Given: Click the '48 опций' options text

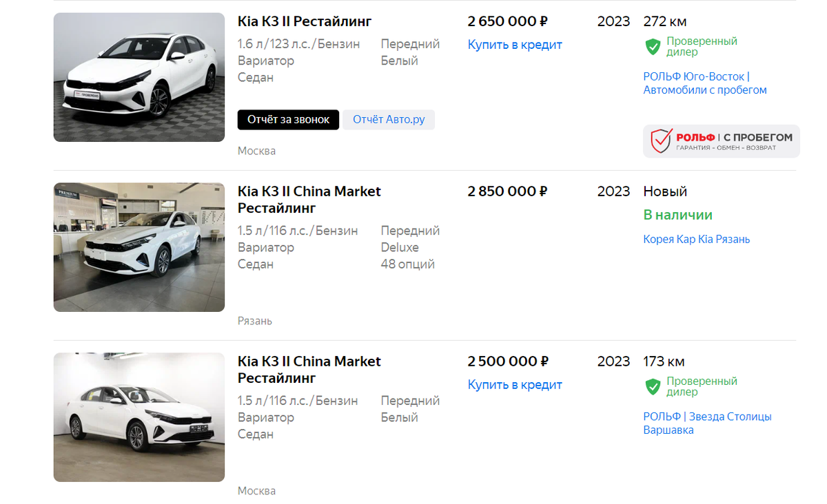Looking at the screenshot, I should (x=407, y=264).
